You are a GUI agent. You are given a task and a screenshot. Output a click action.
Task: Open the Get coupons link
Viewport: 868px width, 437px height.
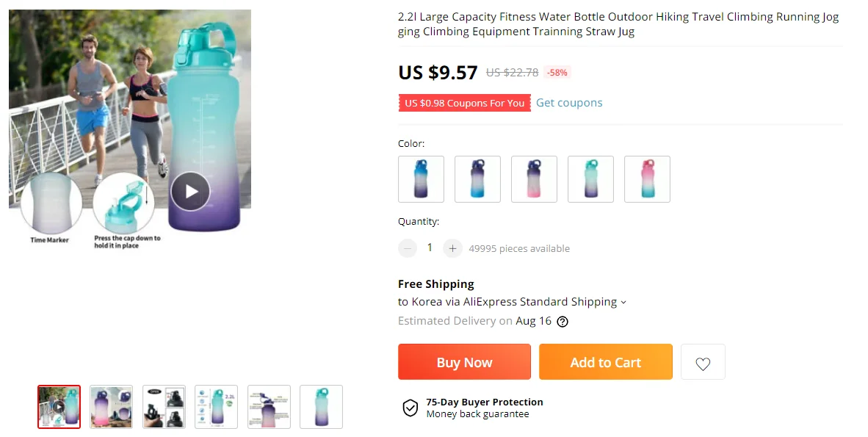[x=569, y=103]
